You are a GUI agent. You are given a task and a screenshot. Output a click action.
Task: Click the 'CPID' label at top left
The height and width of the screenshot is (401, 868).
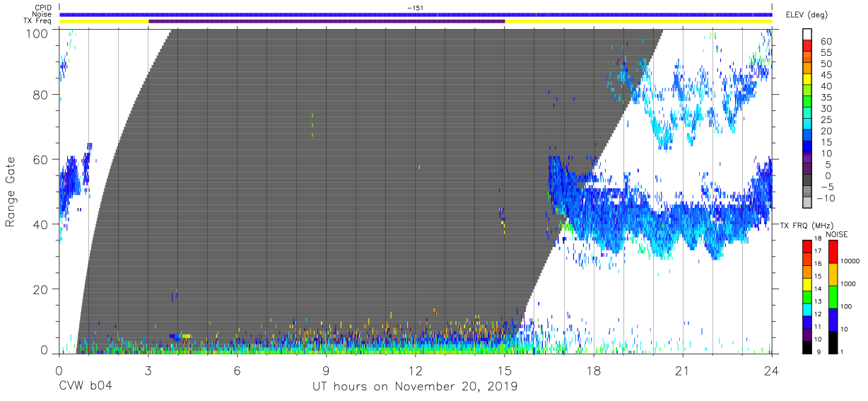(43, 8)
